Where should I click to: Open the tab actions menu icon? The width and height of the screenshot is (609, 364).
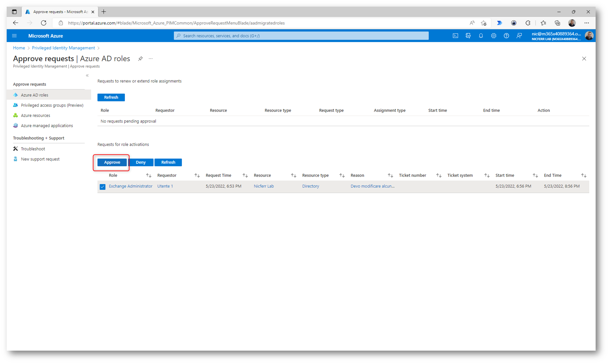(14, 12)
